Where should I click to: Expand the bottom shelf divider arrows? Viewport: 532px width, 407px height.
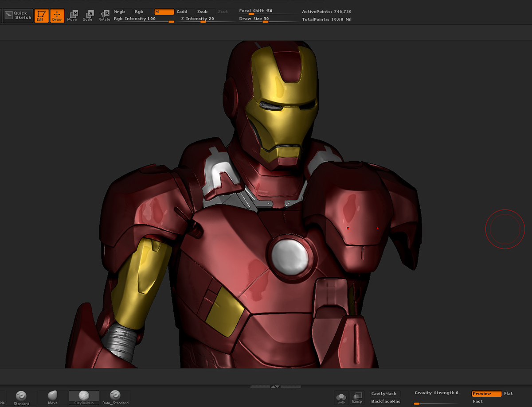pyautogui.click(x=275, y=387)
